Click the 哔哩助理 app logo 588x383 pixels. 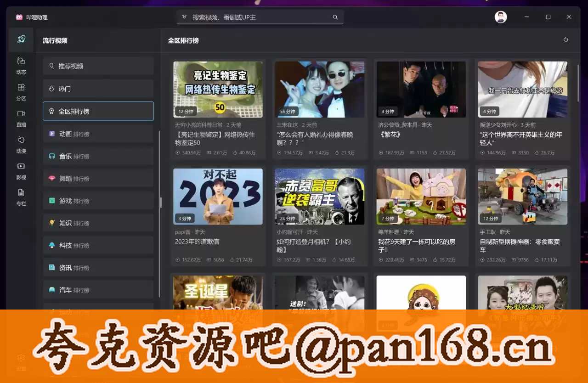pyautogui.click(x=19, y=17)
